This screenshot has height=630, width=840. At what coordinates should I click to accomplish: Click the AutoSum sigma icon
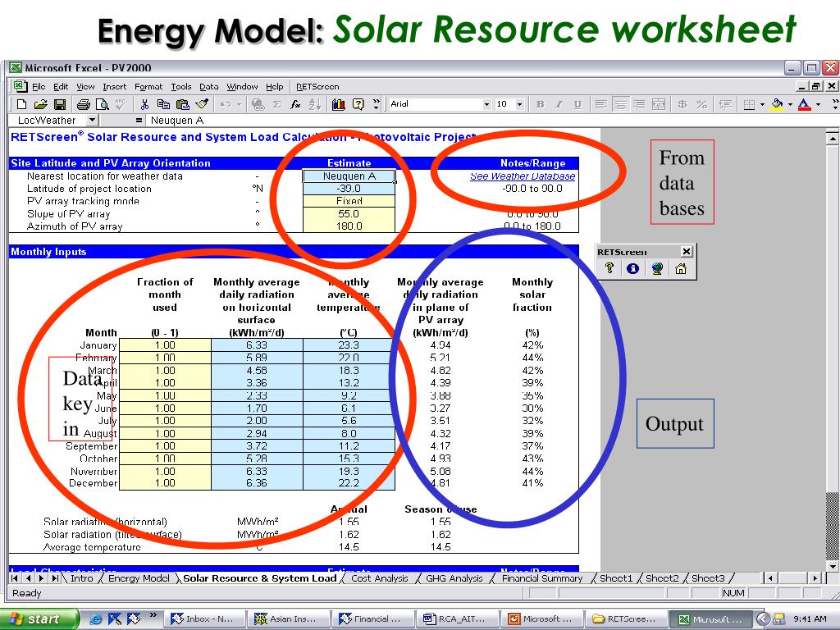[277, 104]
